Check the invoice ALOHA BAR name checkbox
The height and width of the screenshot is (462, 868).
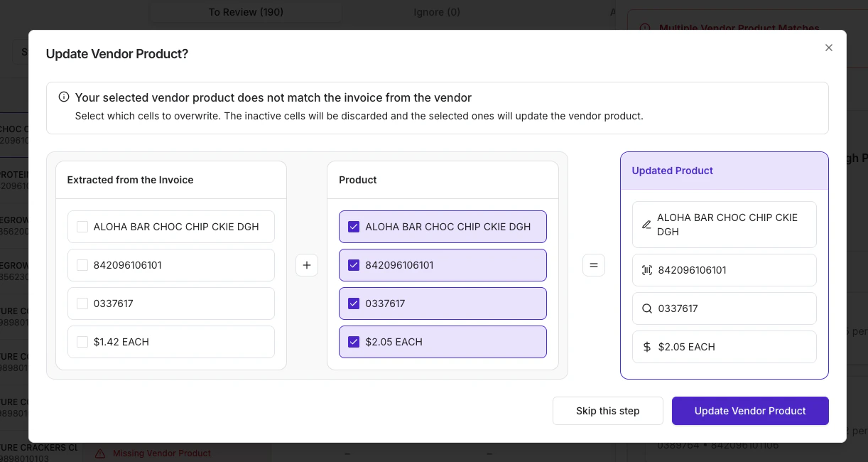click(x=82, y=227)
